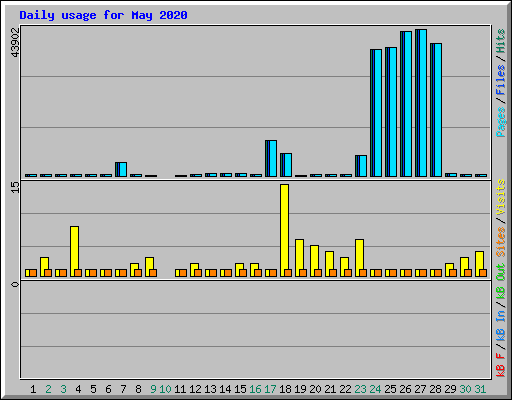Click the day 25 hits bar
512x400 pixels.
pos(391,112)
